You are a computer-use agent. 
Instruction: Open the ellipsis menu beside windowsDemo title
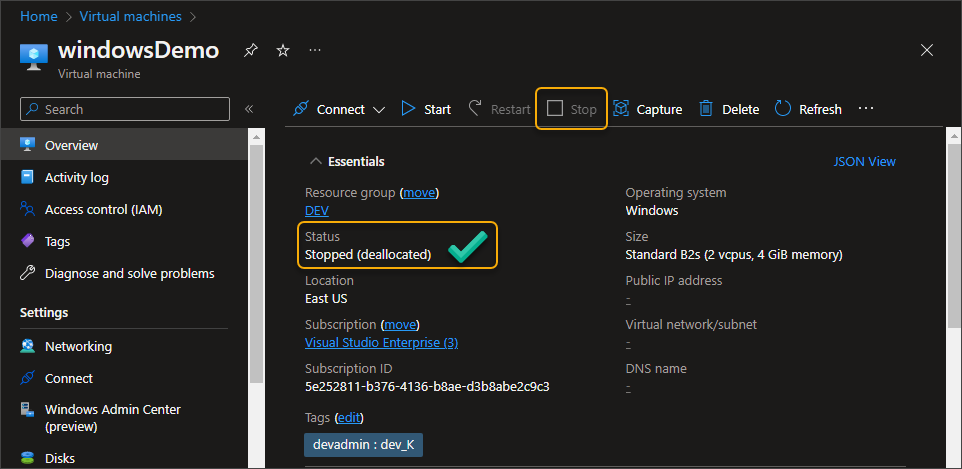point(315,50)
